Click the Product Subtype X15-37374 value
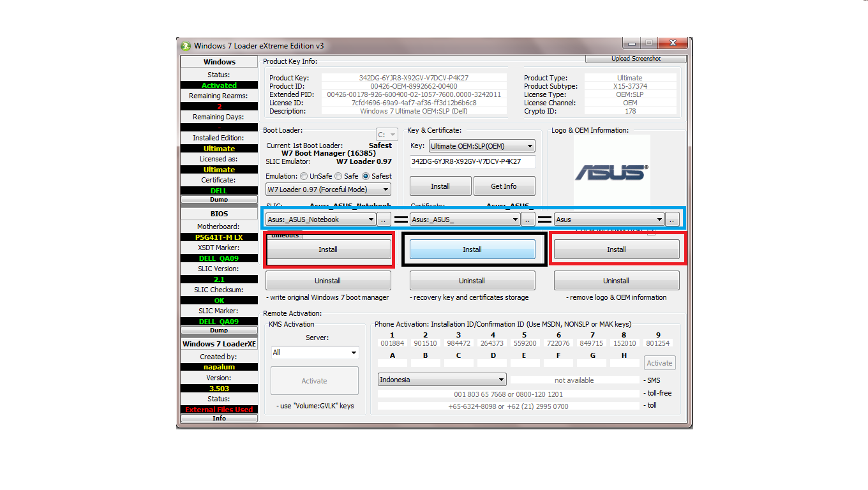868x490 pixels. point(630,86)
